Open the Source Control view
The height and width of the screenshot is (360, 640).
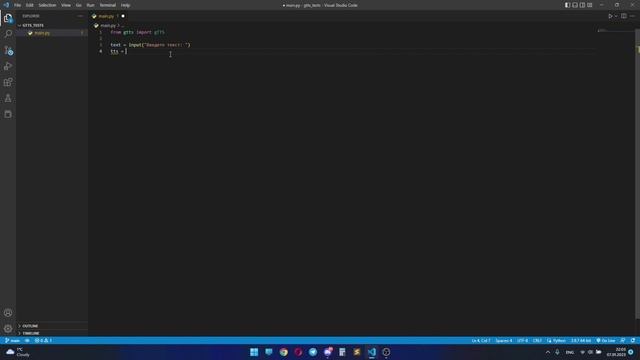(8, 50)
